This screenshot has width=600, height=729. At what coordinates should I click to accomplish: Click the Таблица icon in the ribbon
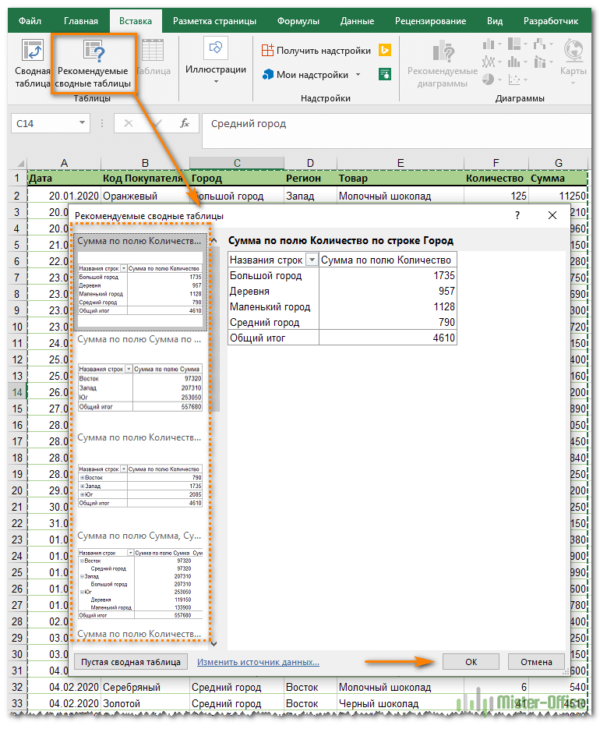point(153,57)
